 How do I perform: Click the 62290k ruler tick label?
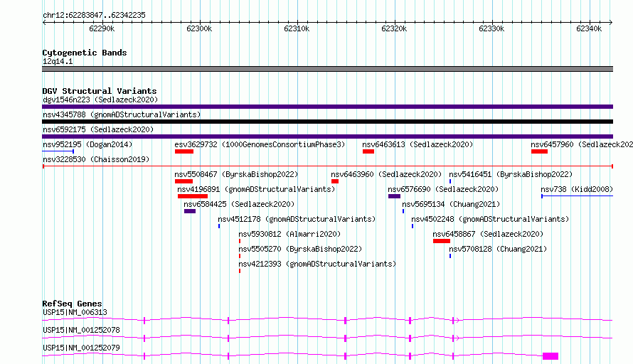(102, 28)
